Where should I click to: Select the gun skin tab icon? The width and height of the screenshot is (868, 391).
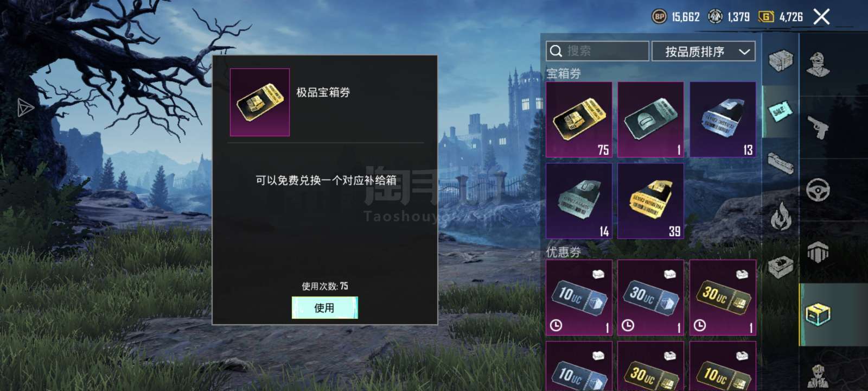781,163
